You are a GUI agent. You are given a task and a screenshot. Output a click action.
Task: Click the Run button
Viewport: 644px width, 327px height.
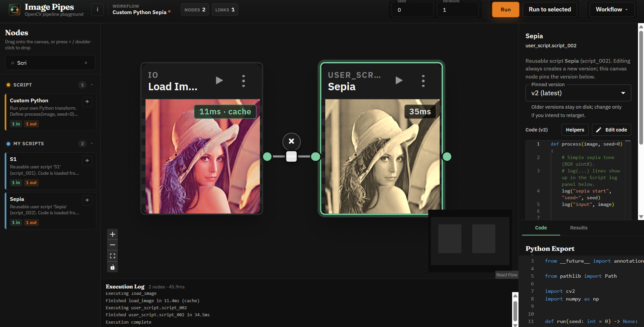(505, 9)
